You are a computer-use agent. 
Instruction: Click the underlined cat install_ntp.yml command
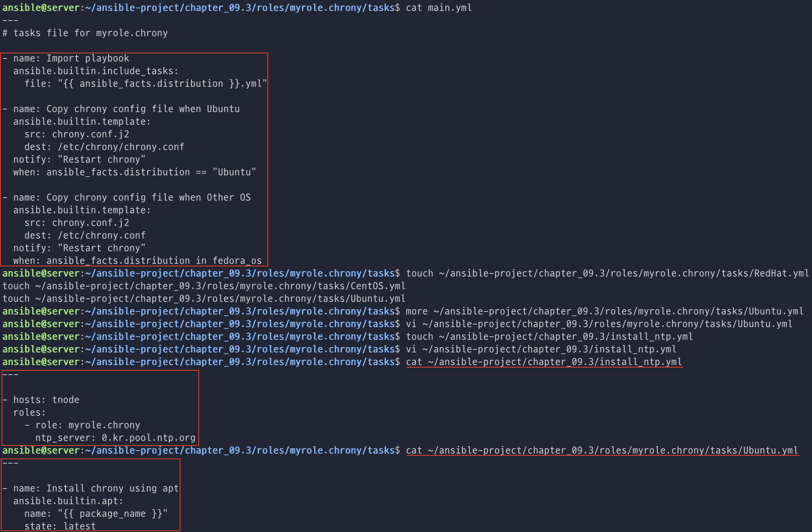[x=544, y=362]
